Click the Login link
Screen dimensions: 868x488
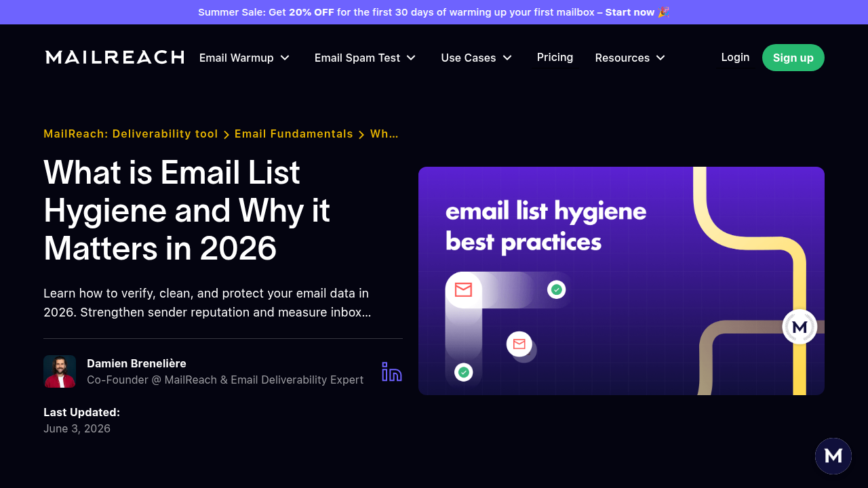pyautogui.click(x=735, y=58)
